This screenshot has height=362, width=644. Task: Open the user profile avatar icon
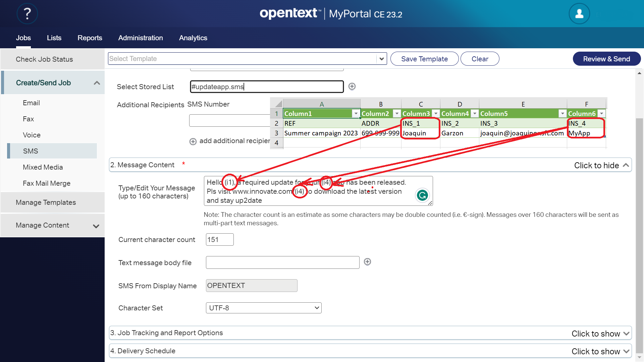click(x=579, y=14)
